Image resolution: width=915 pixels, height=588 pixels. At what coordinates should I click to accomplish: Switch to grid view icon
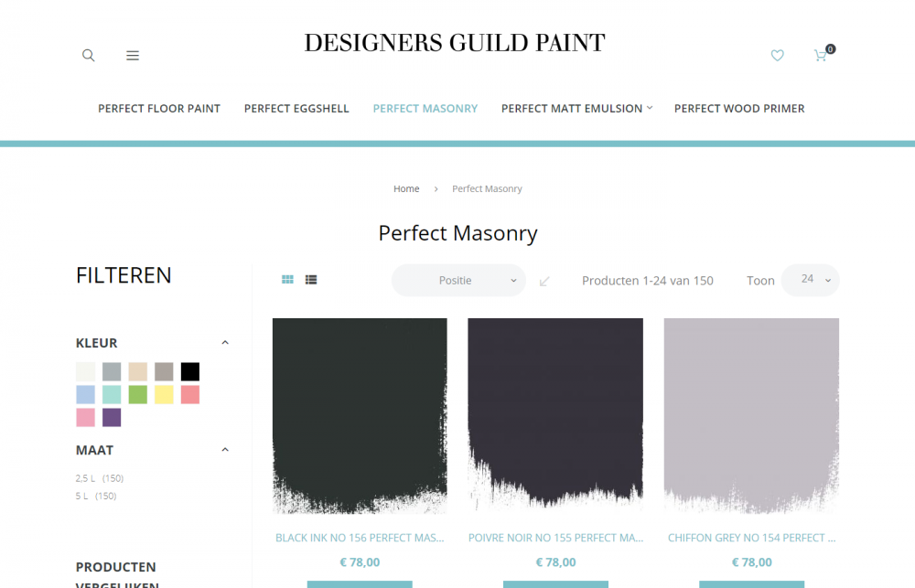pyautogui.click(x=287, y=280)
